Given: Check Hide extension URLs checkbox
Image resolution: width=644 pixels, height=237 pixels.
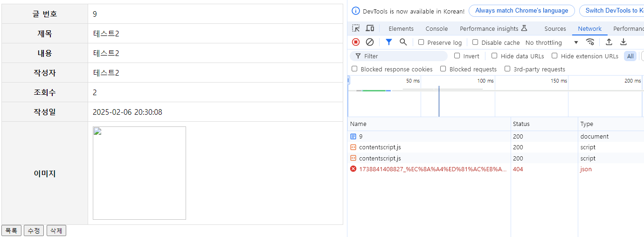Looking at the screenshot, I should 554,56.
